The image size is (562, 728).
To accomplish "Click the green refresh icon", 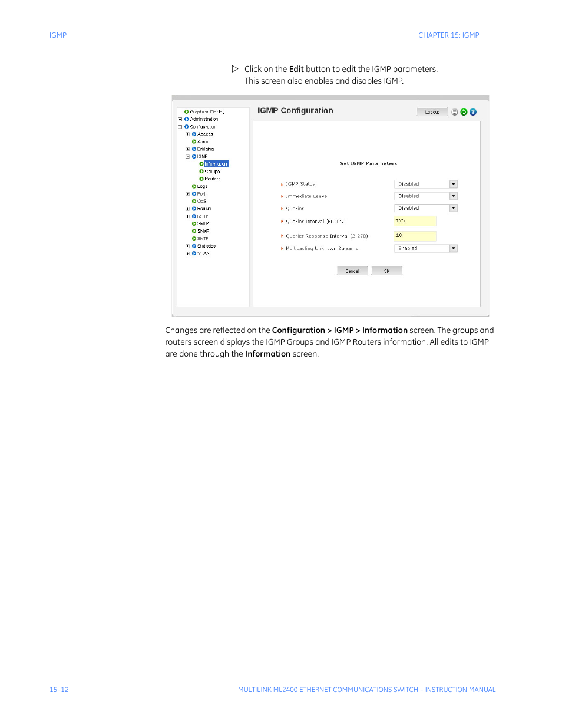I will point(464,112).
